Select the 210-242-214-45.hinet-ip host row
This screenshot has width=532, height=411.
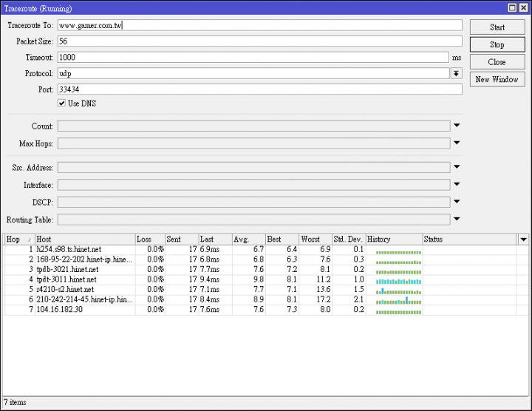click(x=266, y=299)
